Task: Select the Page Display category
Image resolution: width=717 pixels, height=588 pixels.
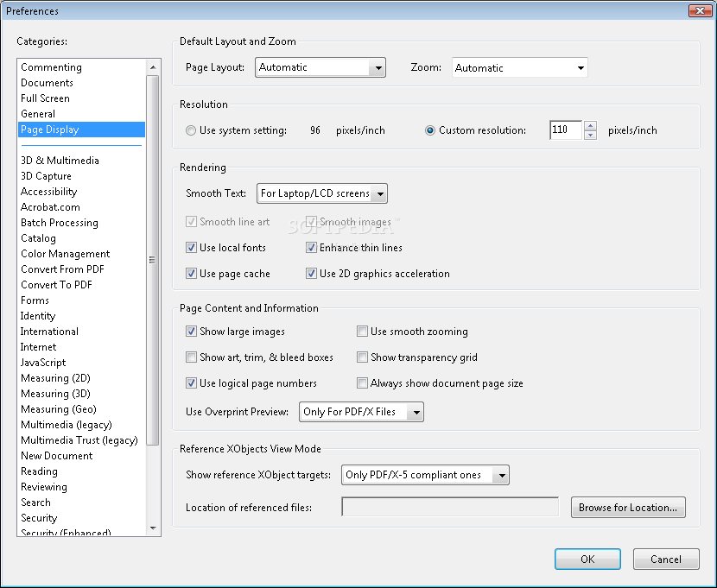Action: [x=82, y=130]
